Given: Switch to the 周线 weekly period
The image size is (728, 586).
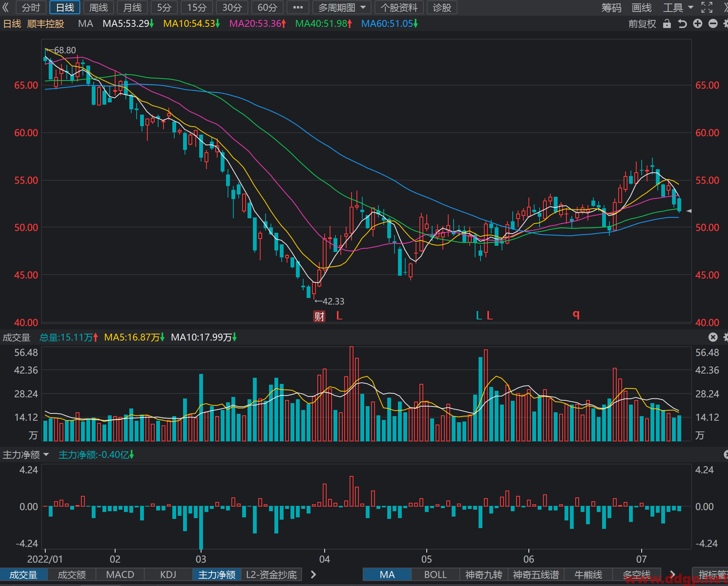Looking at the screenshot, I should pyautogui.click(x=99, y=7).
